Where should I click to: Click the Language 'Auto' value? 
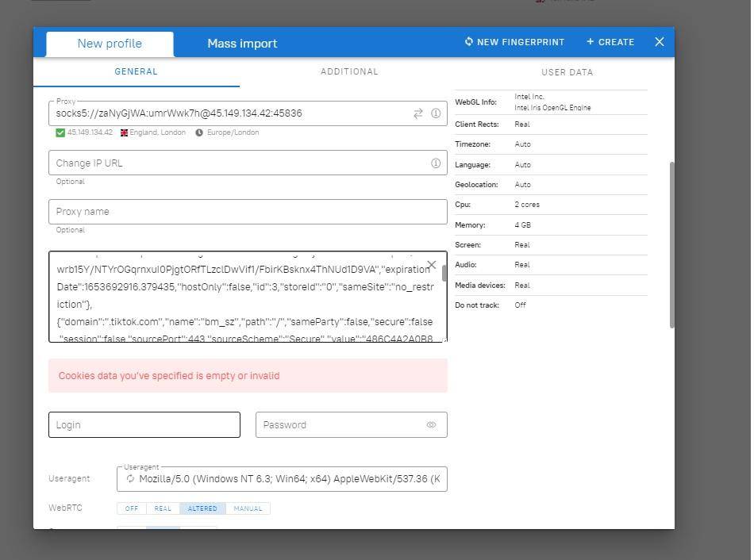[x=523, y=165]
